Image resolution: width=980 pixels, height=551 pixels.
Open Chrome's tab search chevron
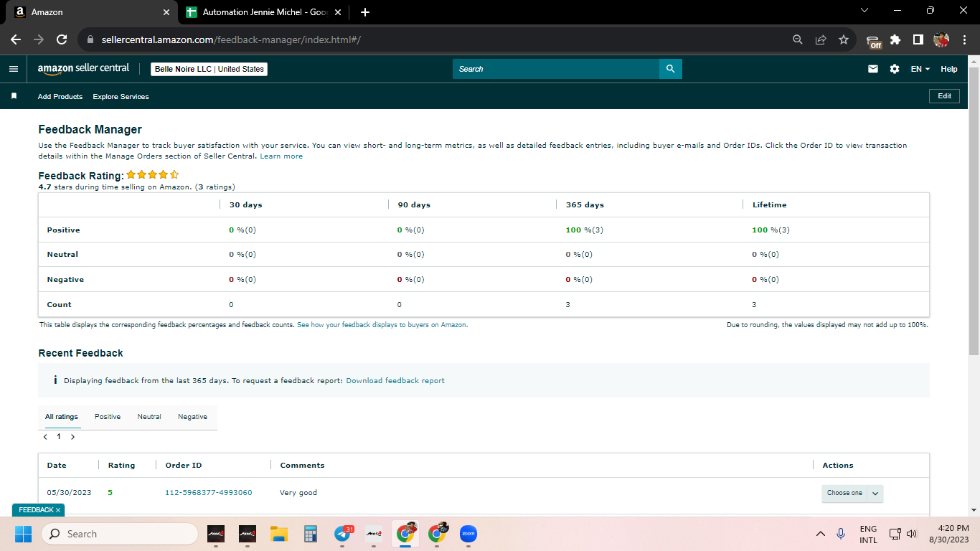point(864,11)
